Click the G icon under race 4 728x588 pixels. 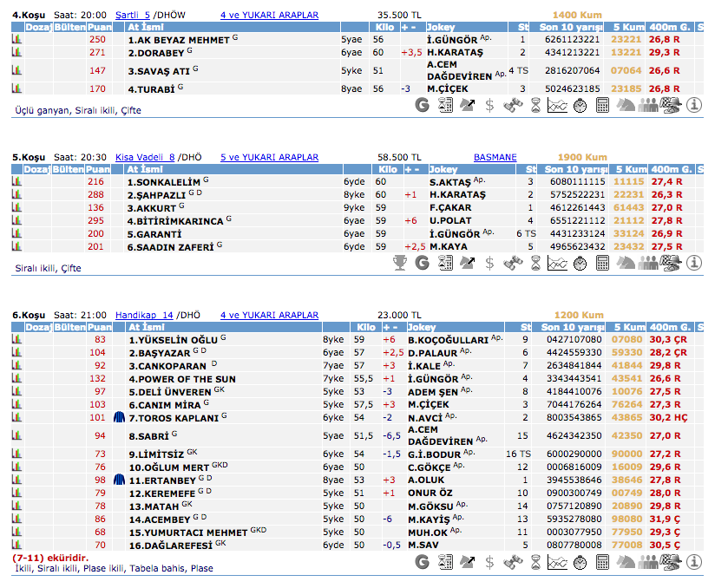(x=423, y=105)
